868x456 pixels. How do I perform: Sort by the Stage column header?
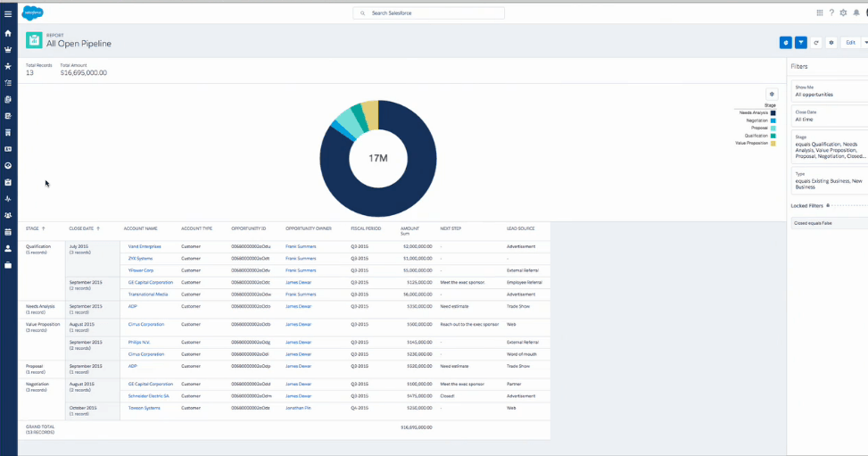click(x=36, y=228)
